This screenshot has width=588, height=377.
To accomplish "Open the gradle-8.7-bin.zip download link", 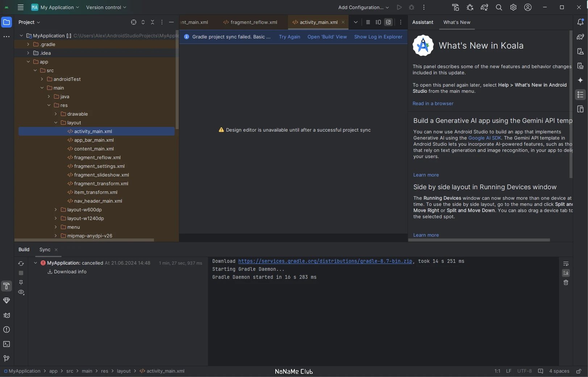I will (325, 261).
